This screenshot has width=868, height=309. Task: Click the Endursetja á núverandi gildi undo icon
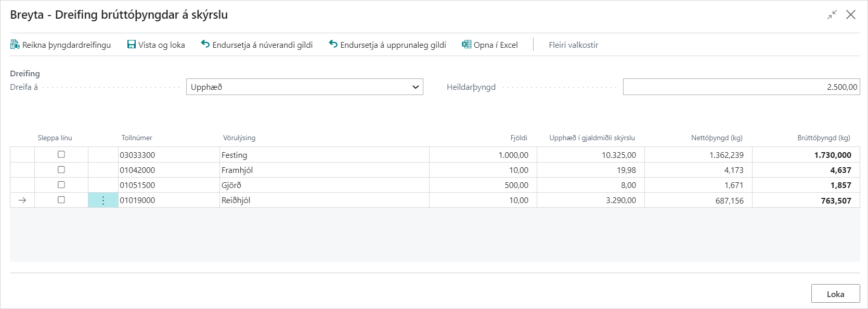(205, 45)
